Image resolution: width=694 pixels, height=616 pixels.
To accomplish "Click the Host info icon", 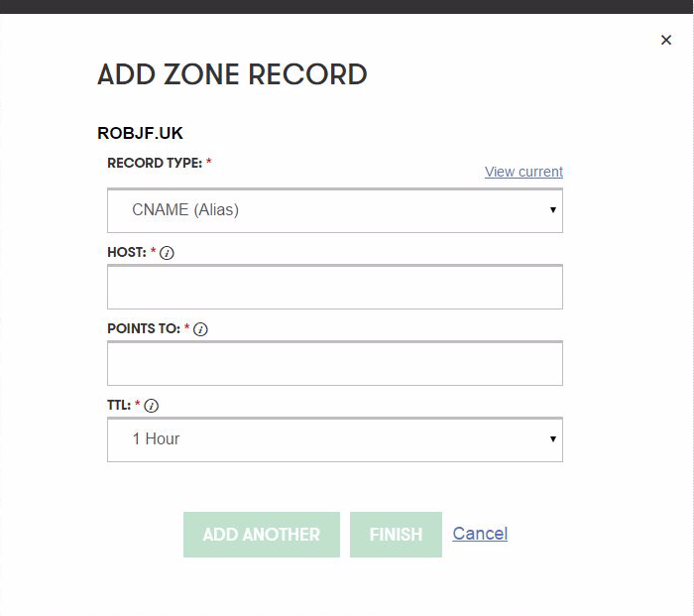I will tap(167, 253).
